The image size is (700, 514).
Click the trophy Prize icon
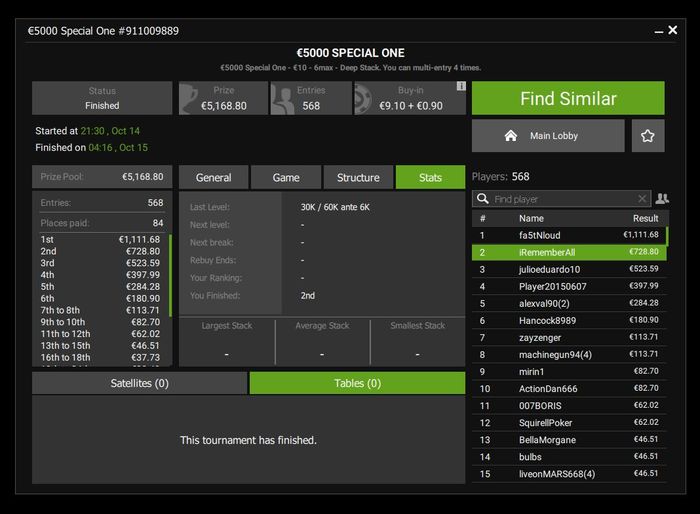pos(189,98)
